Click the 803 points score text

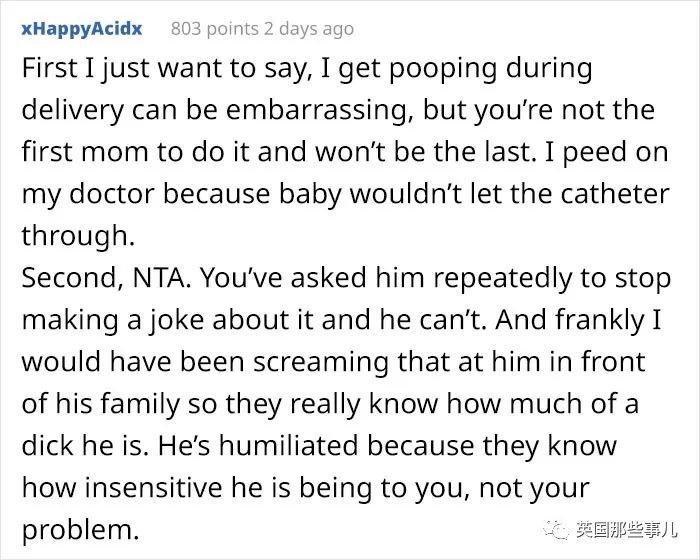coord(215,29)
